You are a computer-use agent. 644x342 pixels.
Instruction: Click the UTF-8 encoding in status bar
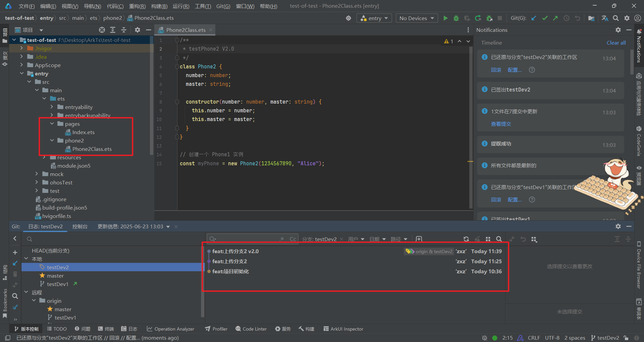(x=552, y=338)
